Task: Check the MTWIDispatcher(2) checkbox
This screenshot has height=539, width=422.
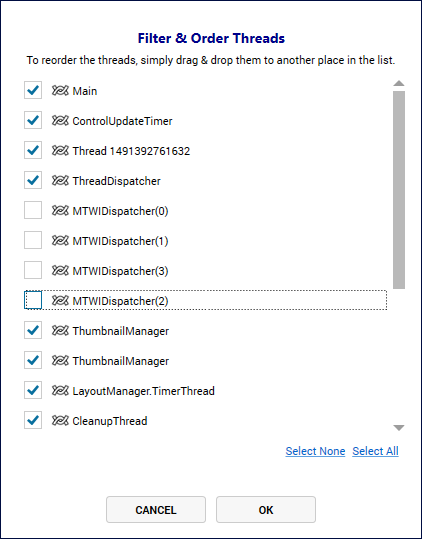Action: (x=33, y=300)
